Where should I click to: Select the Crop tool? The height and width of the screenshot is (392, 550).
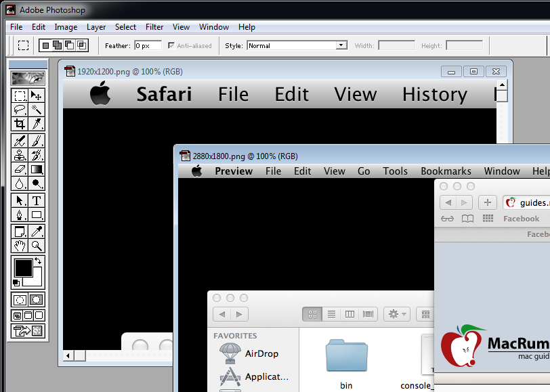point(20,123)
